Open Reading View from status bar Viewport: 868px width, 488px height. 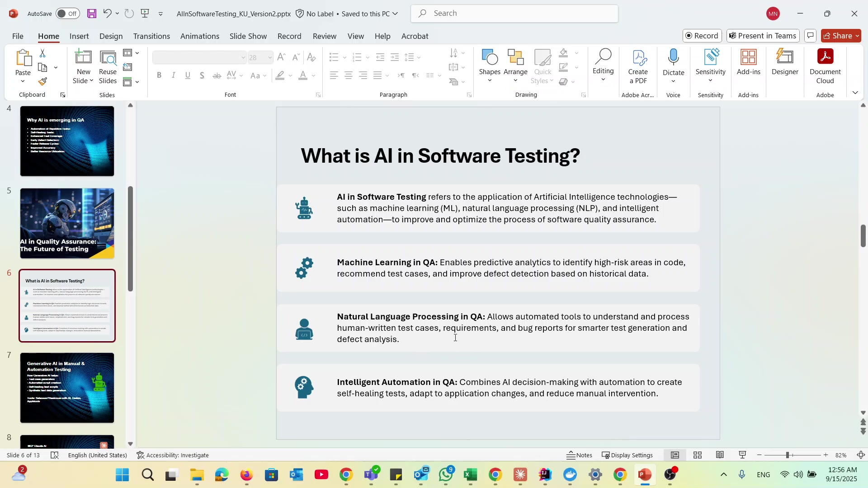point(720,455)
